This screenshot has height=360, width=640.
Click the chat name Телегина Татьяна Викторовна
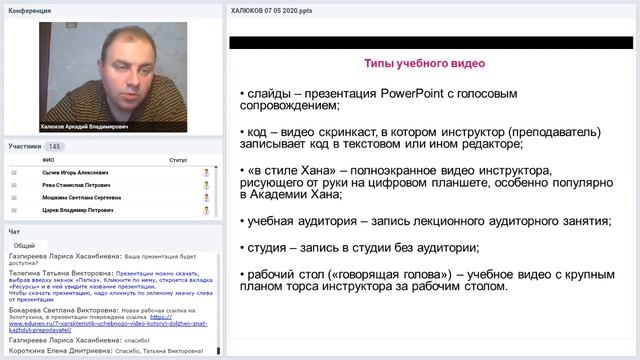pyautogui.click(x=61, y=273)
